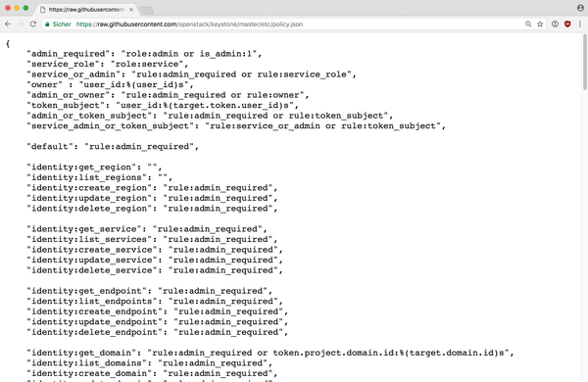Minimize window with the yellow button
This screenshot has width=588, height=382.
coord(17,8)
